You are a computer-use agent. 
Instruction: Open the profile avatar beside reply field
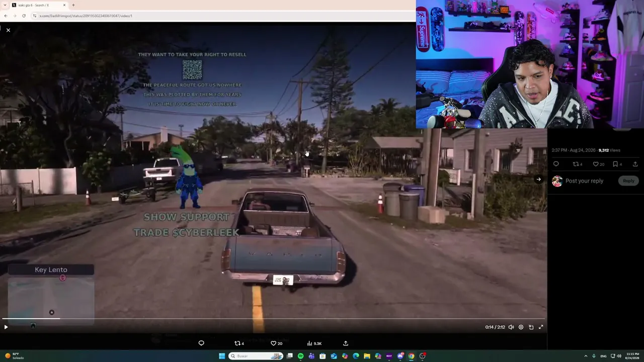pos(557,181)
